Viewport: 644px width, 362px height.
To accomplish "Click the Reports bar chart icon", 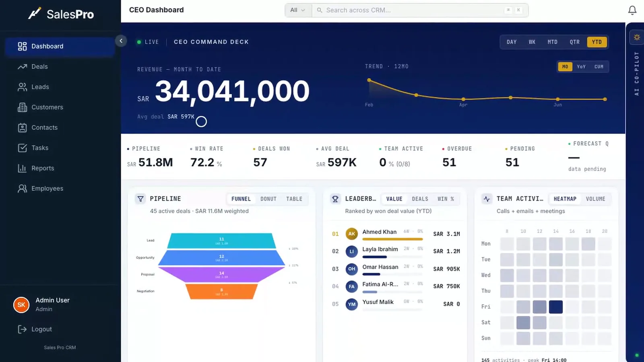I will 22,168.
